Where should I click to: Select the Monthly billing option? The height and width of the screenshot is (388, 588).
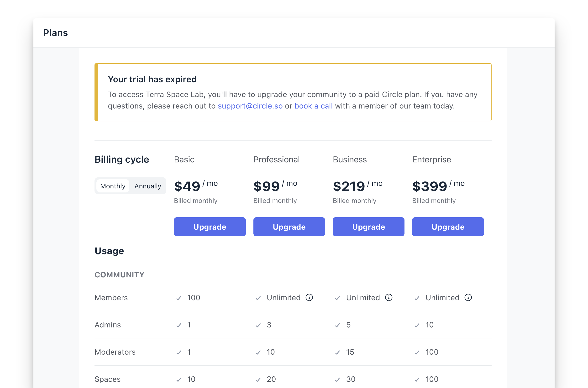click(113, 186)
